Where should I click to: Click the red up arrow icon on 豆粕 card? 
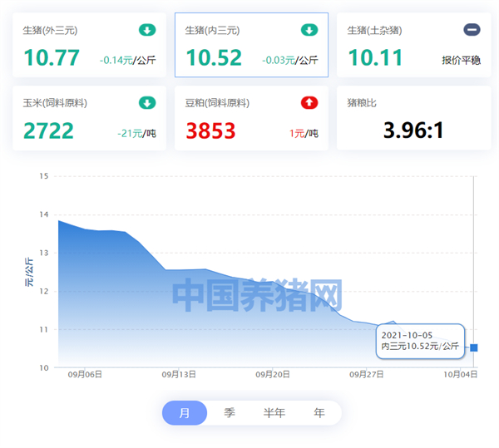coord(309,103)
